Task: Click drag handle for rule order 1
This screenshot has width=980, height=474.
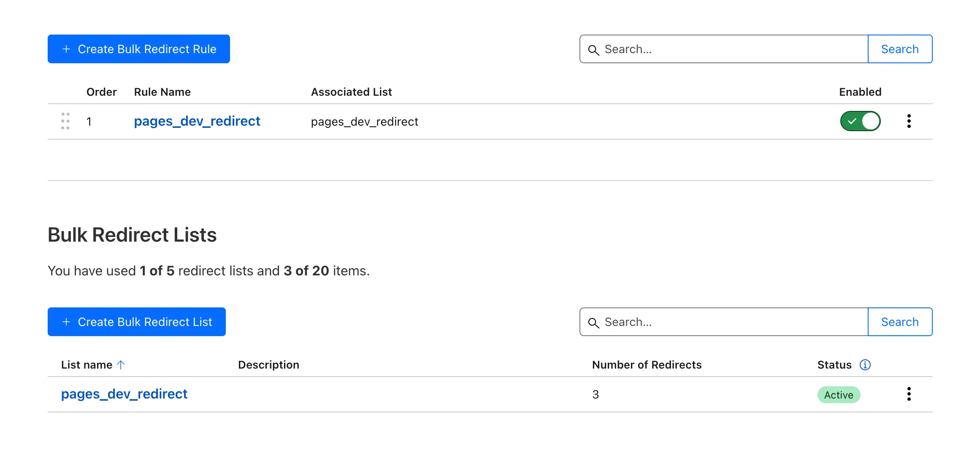Action: click(x=65, y=121)
